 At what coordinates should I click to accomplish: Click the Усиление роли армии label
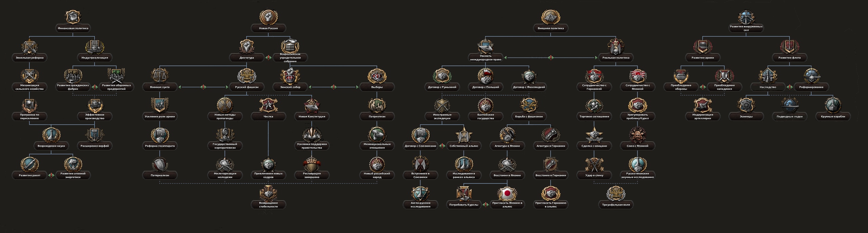click(x=160, y=116)
